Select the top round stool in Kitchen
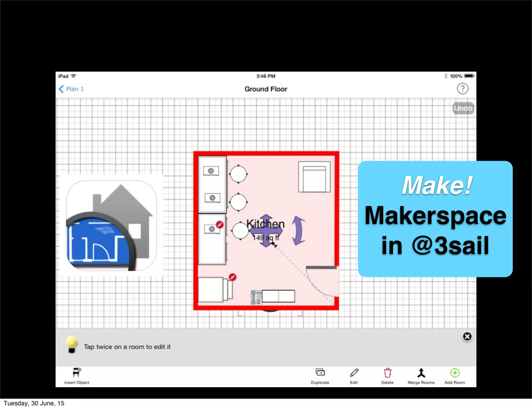The image size is (532, 409). click(238, 174)
